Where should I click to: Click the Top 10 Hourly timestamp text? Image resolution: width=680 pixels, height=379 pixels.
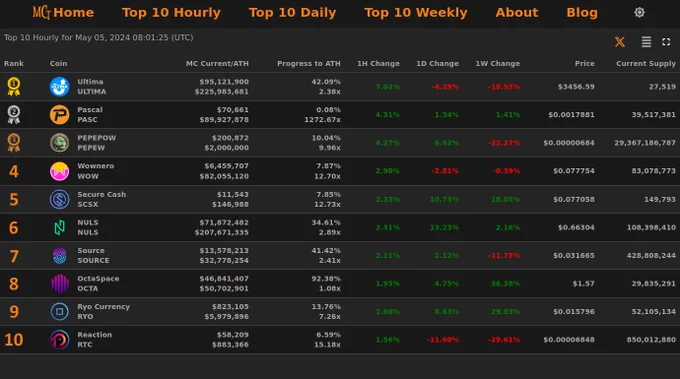tap(98, 38)
